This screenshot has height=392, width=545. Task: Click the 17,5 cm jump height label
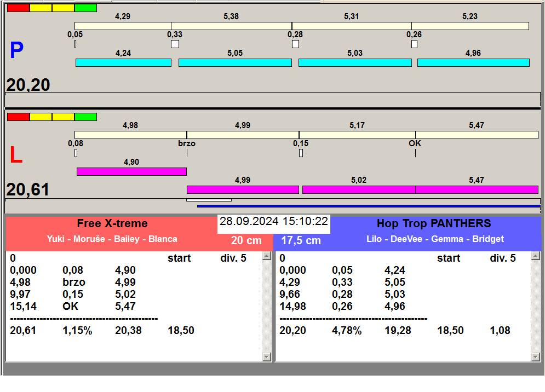point(301,241)
